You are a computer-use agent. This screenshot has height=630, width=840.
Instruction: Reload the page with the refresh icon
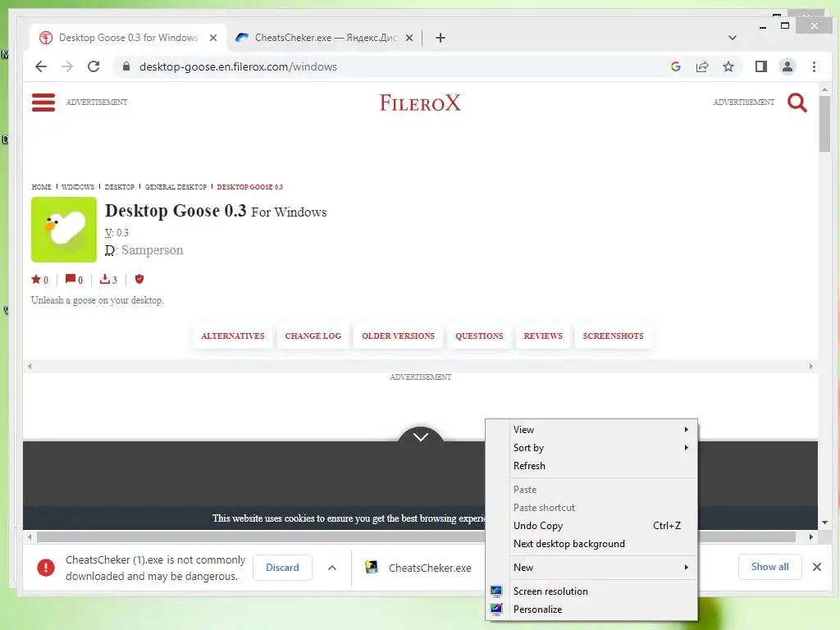pos(94,66)
